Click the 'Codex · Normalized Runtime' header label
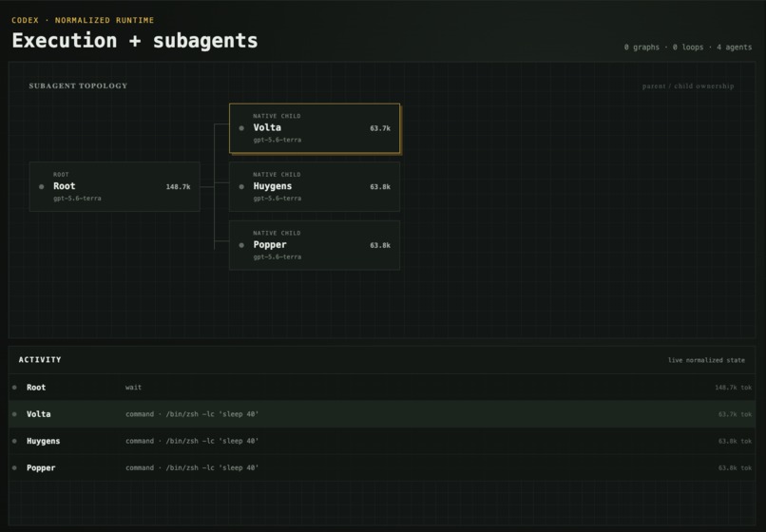Screen dimensions: 766x532 click(83, 20)
